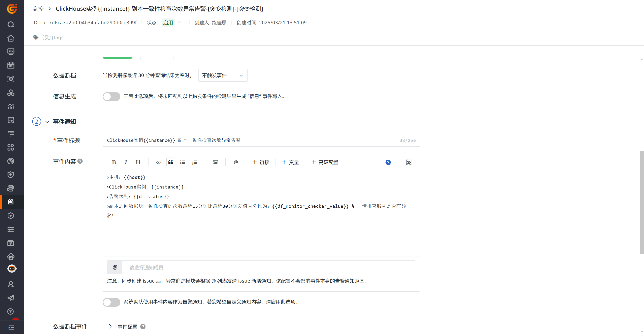The width and height of the screenshot is (644, 334).
Task: Insert ordered numbered list
Action: coord(195,162)
